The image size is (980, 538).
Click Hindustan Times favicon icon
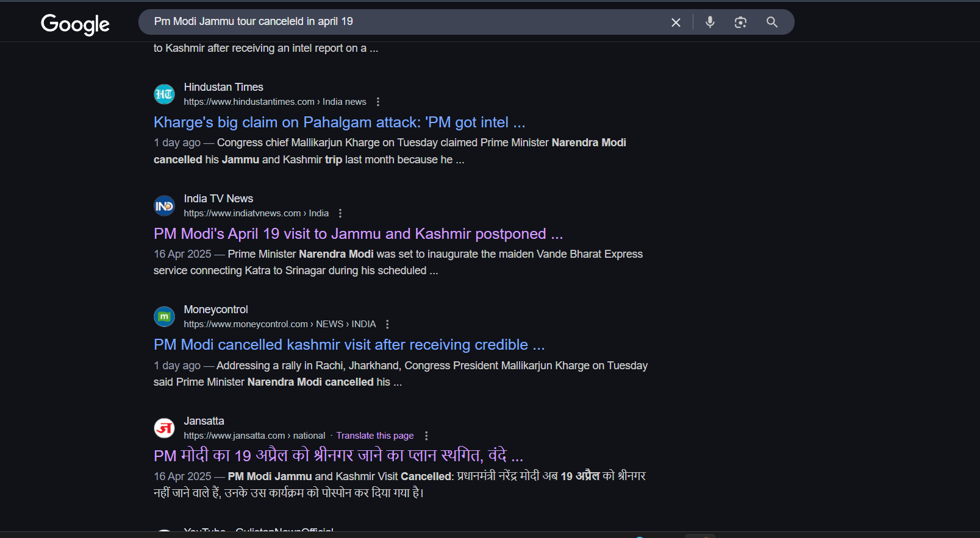(x=164, y=94)
